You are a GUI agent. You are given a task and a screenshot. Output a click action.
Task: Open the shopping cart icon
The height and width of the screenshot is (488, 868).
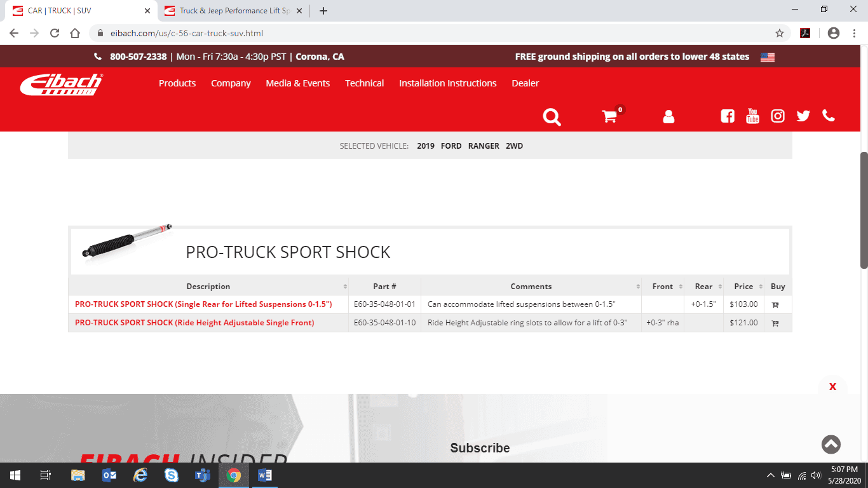[x=610, y=116]
